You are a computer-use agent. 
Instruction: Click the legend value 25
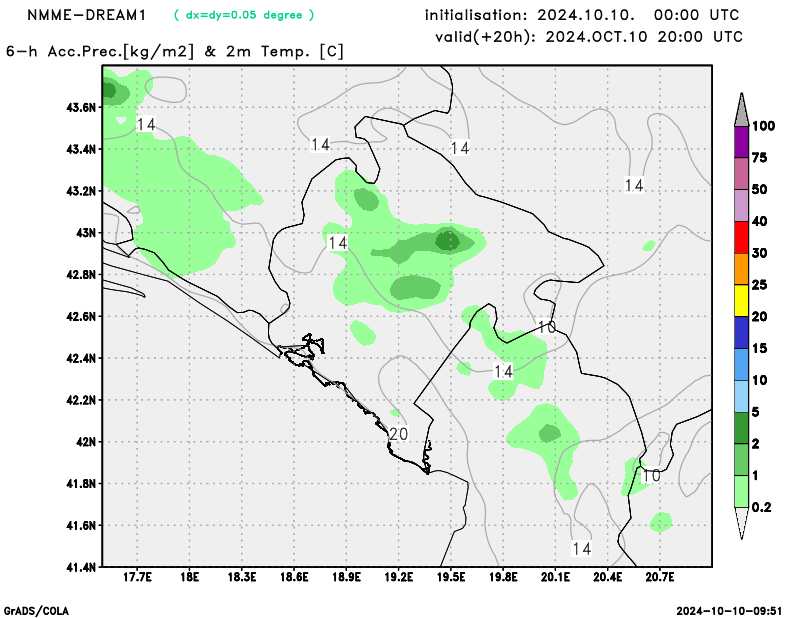coord(760,285)
